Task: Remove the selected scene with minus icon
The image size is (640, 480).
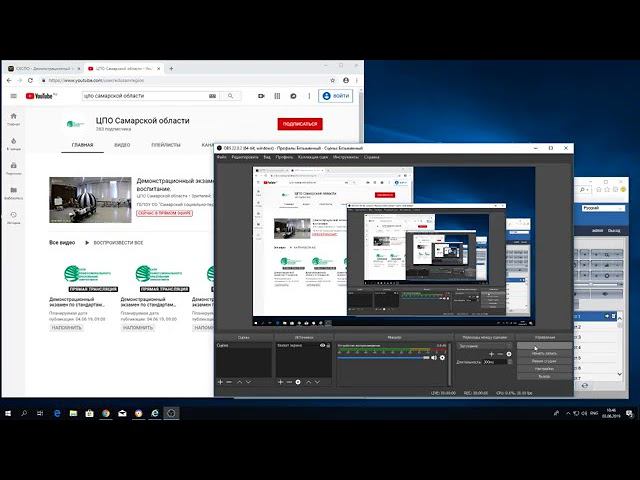Action: (229, 382)
